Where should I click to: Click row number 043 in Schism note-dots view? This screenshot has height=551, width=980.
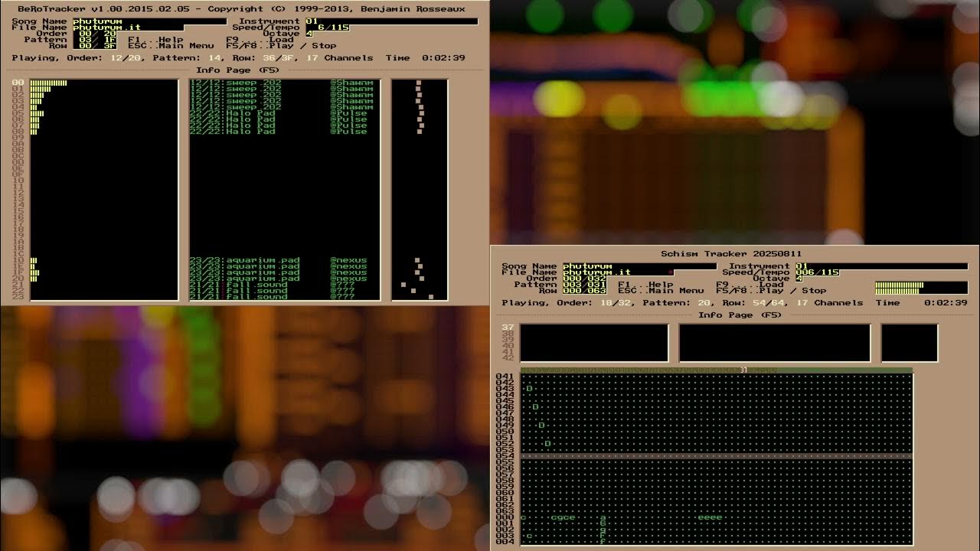(x=505, y=389)
